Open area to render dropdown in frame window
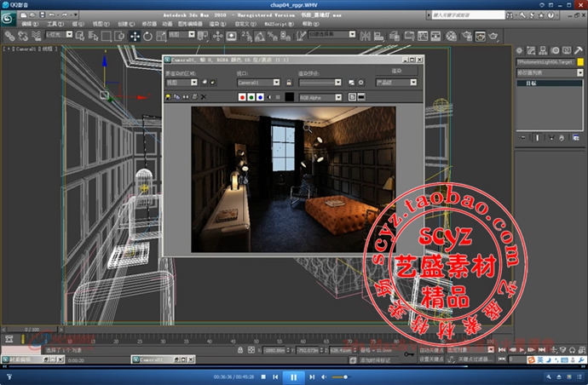Screen dimensions: 588x385 [182, 82]
